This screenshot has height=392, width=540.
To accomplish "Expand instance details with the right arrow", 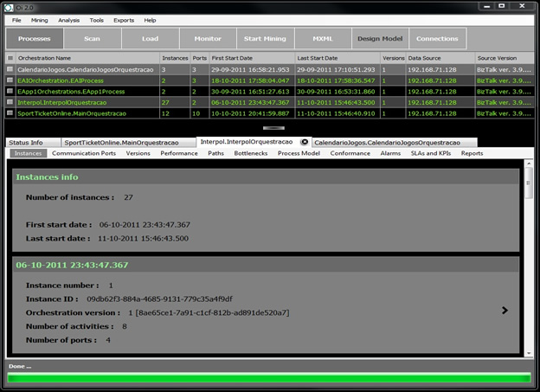I will coord(505,311).
